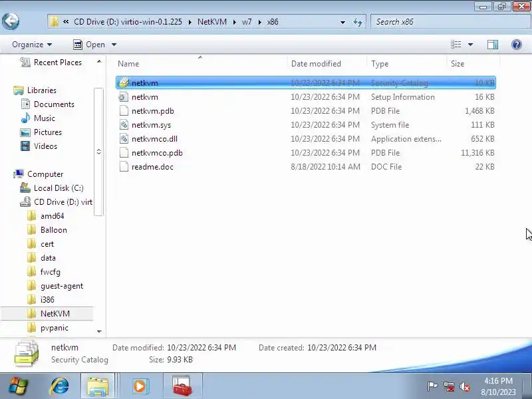The image size is (532, 399).
Task: Open Windows Media Player from taskbar
Action: (140, 386)
